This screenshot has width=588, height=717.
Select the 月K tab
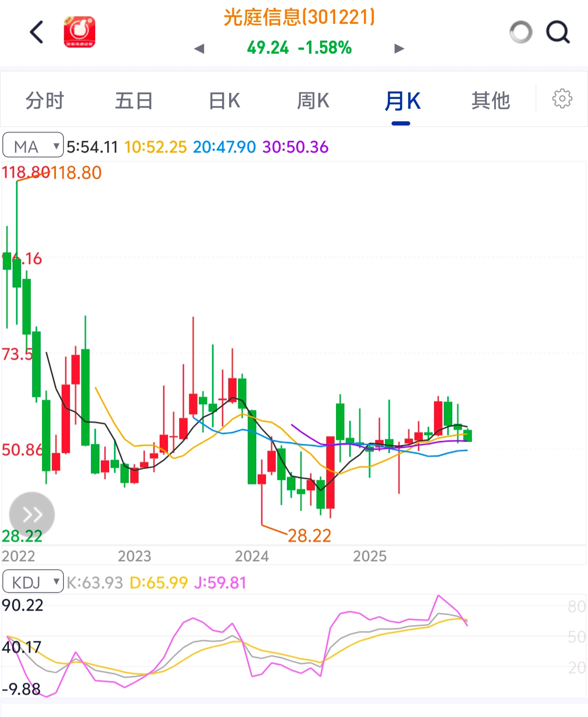(402, 101)
